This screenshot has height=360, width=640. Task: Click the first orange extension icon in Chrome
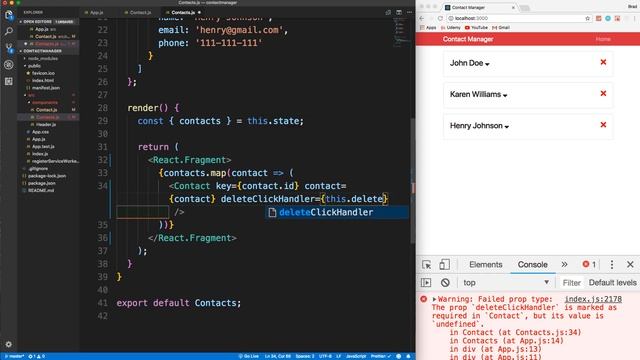[x=598, y=18]
